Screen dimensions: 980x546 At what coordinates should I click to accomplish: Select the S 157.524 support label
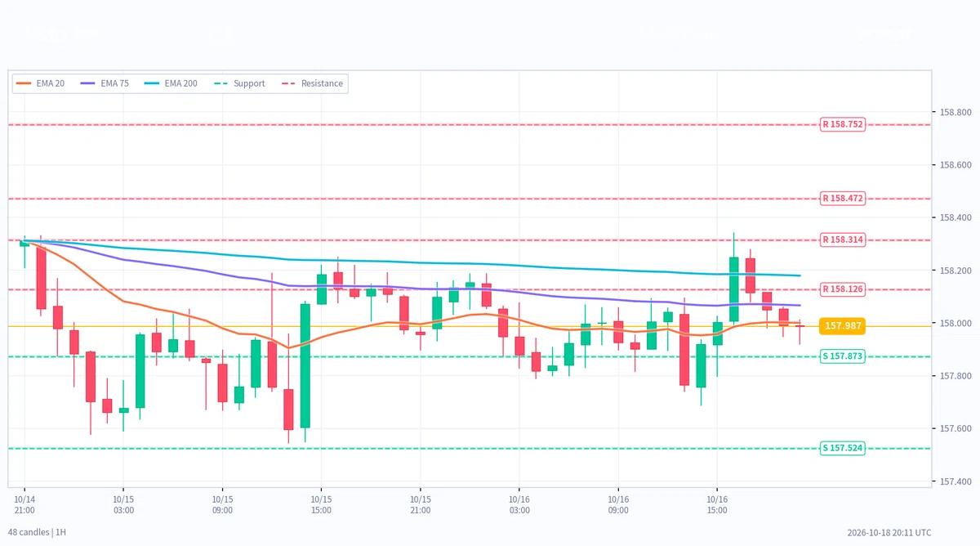[842, 448]
